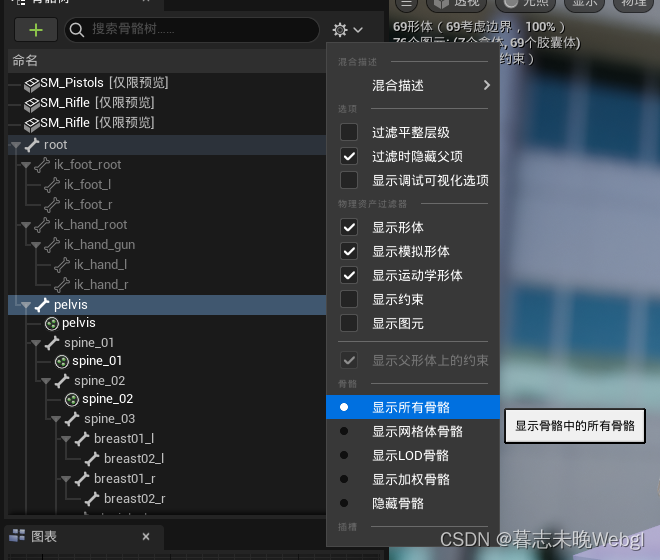Click the ik_hand_root bone icon

(42, 225)
